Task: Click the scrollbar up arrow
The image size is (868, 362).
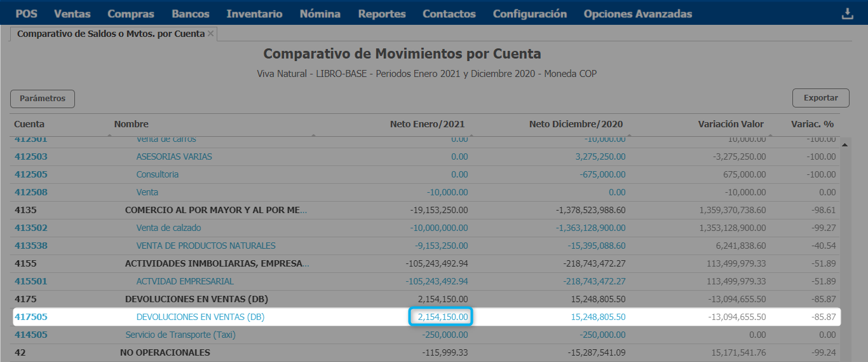Action: (x=844, y=144)
